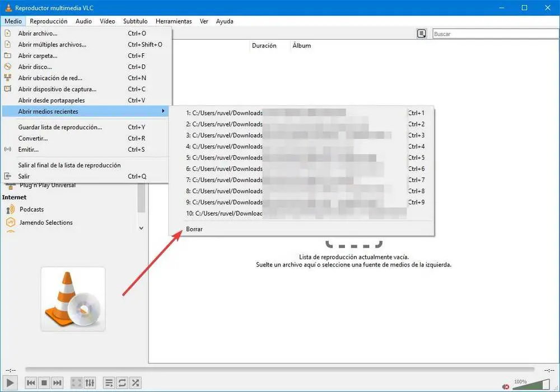The width and height of the screenshot is (560, 392).
Task: Open the Ver menu
Action: [204, 21]
